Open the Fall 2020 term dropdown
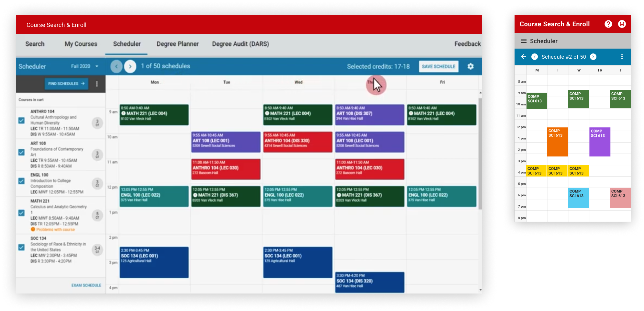Screen dimensions: 644x311 (x=85, y=66)
